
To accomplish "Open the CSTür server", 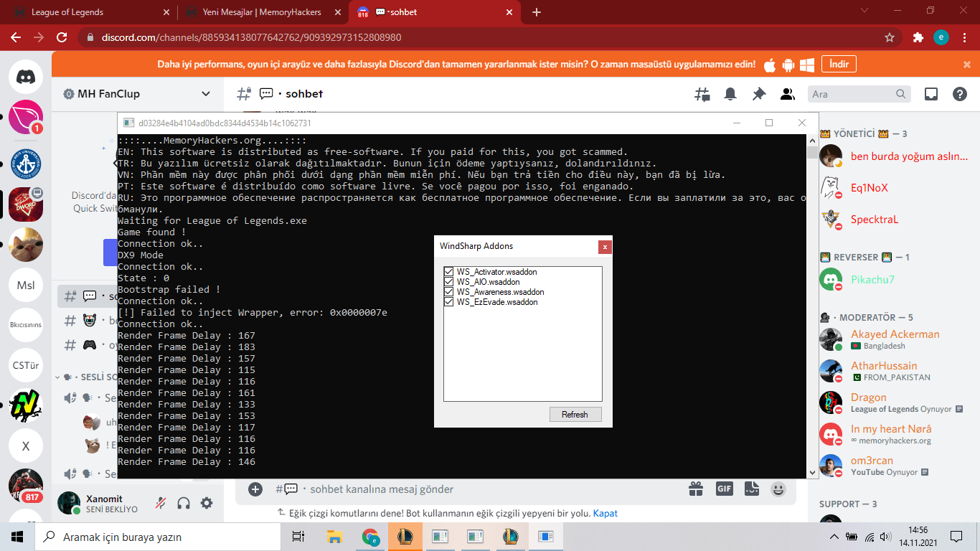I will point(26,365).
